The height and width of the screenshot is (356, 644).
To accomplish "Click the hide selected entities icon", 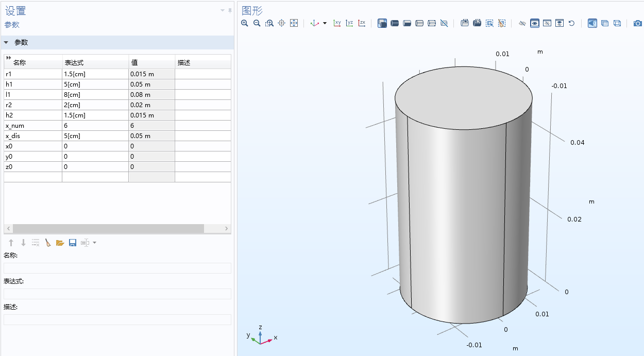I will pos(522,23).
